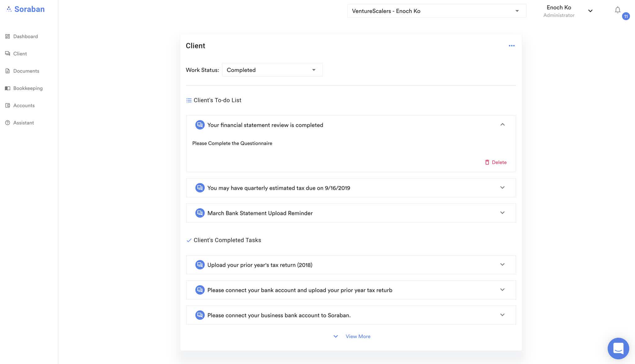Open the Client card three-dots menu
Viewport: 635px width, 364px height.
tap(512, 46)
